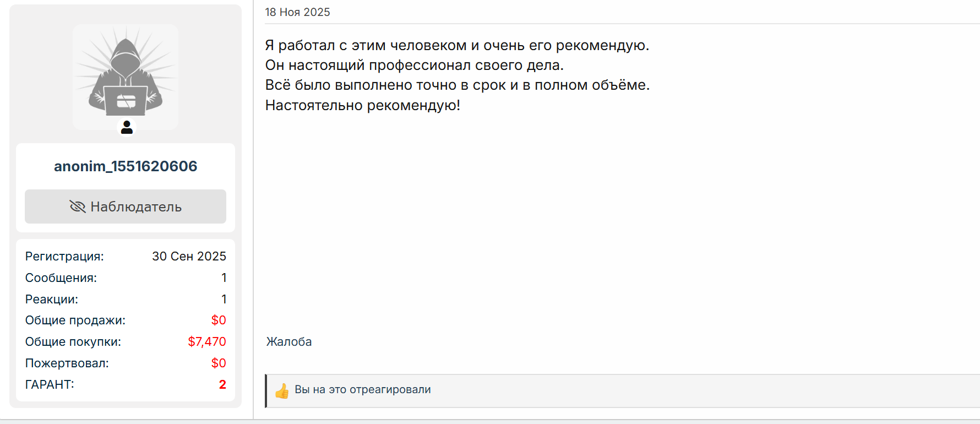Click the Пожертвовал $0 amount

click(219, 363)
